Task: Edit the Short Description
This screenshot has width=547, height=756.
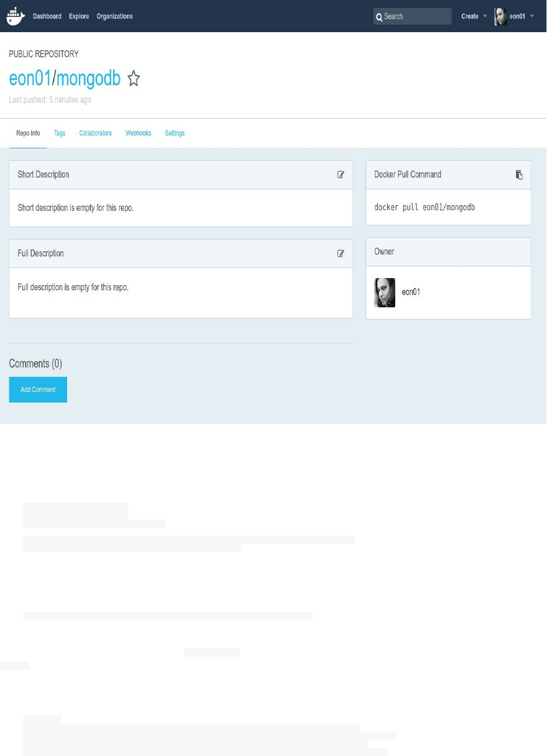Action: click(341, 175)
